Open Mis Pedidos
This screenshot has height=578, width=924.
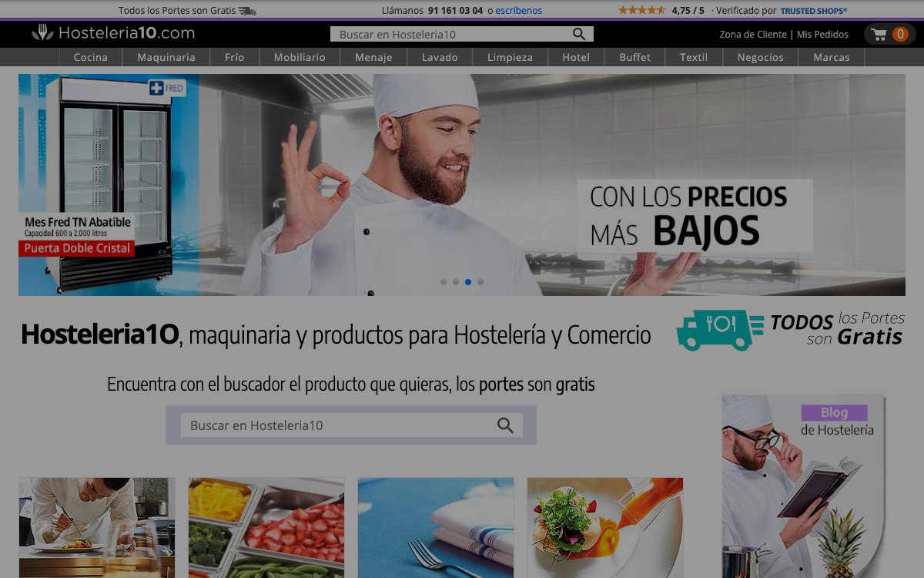pyautogui.click(x=822, y=35)
